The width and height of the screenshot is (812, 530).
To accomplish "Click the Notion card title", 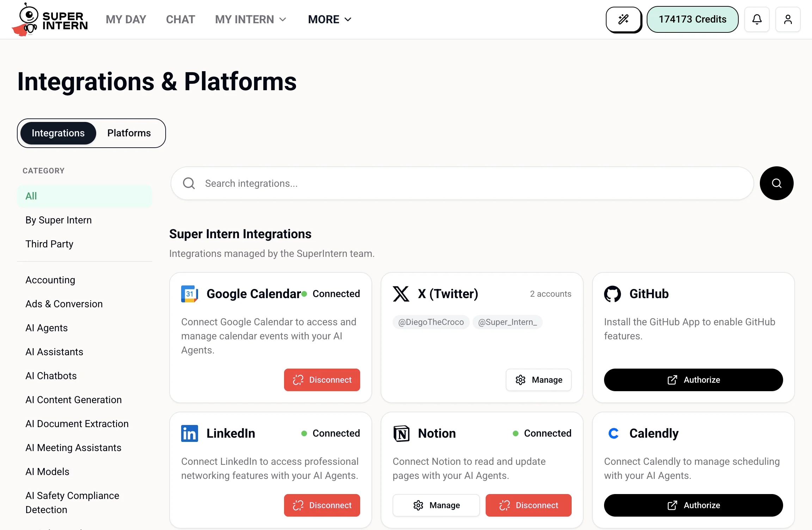I will 437,433.
